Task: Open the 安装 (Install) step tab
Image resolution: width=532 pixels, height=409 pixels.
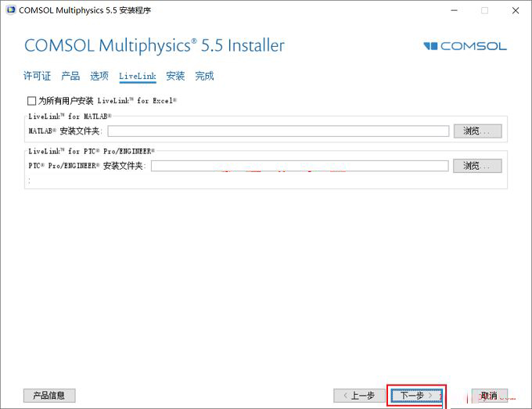Action: [175, 76]
